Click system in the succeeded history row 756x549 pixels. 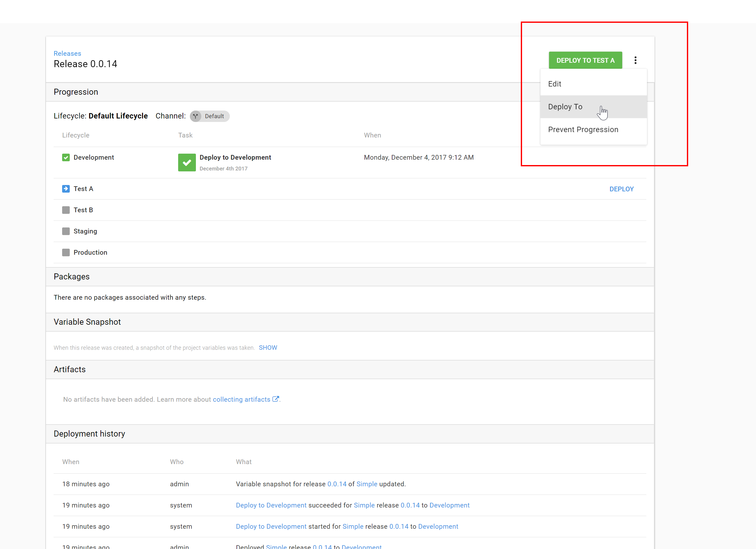181,505
